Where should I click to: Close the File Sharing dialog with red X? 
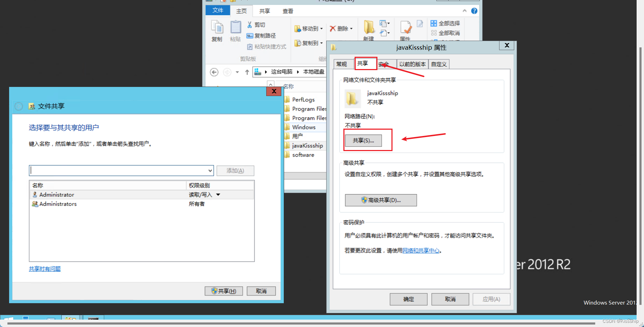pos(274,91)
